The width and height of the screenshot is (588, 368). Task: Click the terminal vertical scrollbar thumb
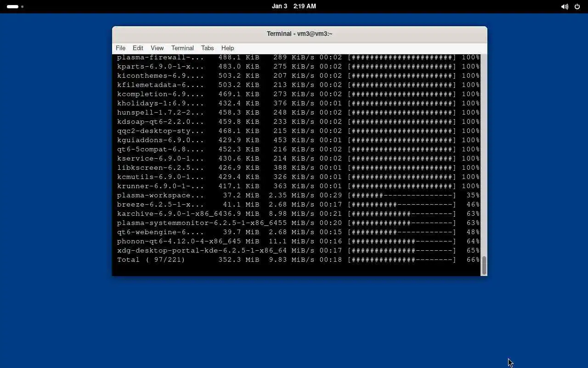484,265
